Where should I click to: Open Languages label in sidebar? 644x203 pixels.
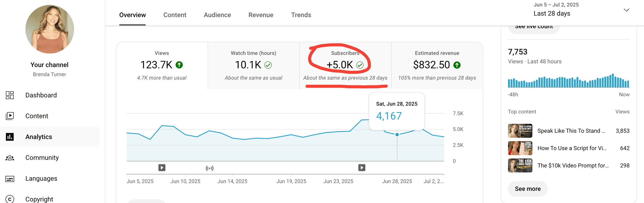(x=41, y=179)
